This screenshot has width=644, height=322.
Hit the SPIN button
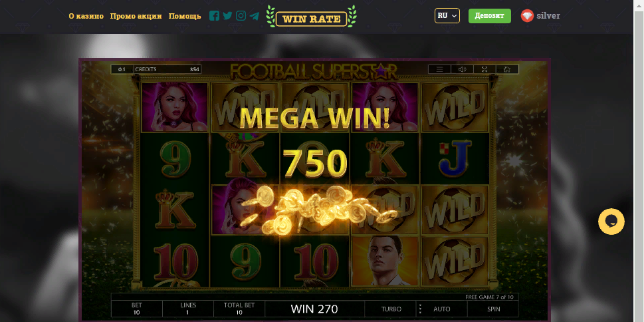click(493, 309)
